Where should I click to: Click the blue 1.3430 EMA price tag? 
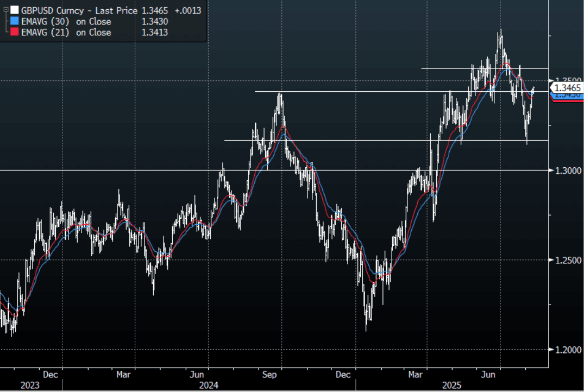click(x=567, y=96)
